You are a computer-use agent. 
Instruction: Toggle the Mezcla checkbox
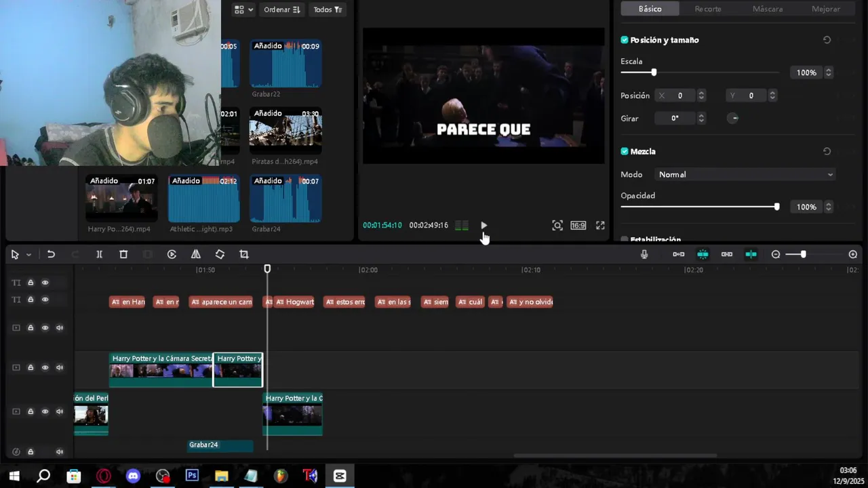[625, 151]
